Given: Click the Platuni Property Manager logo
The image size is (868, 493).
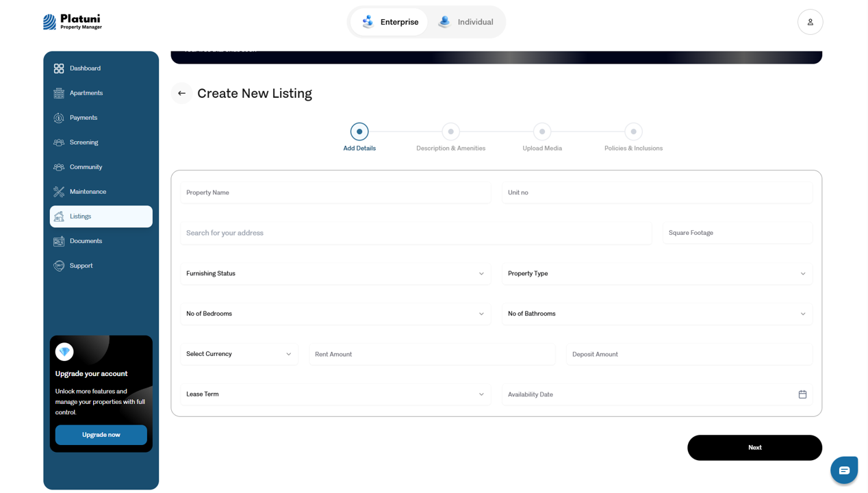Looking at the screenshot, I should point(73,22).
